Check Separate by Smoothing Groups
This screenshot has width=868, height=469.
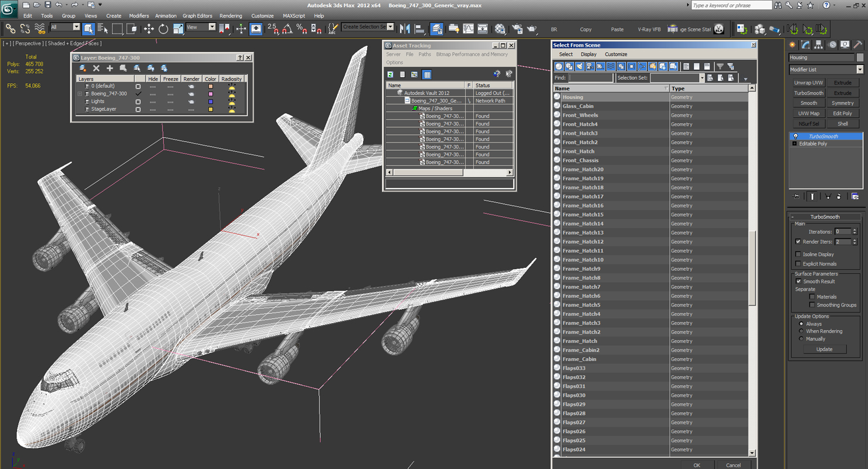(812, 305)
